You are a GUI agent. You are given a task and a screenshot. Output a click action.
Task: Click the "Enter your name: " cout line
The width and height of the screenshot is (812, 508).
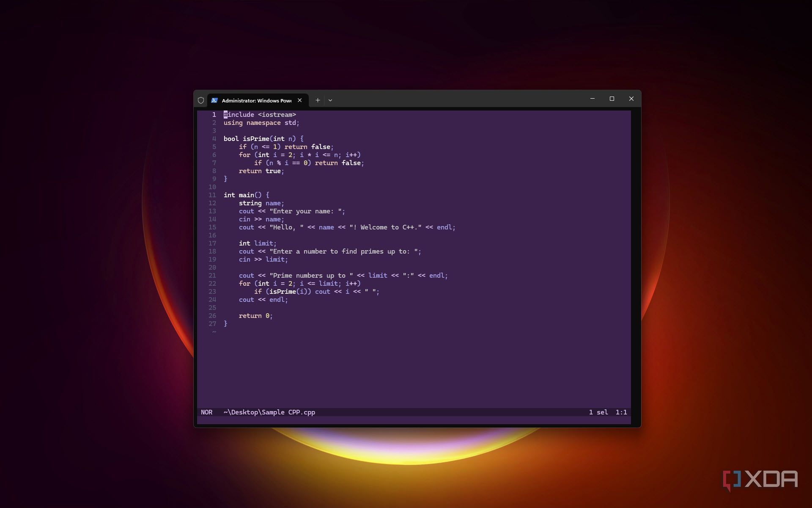point(292,211)
